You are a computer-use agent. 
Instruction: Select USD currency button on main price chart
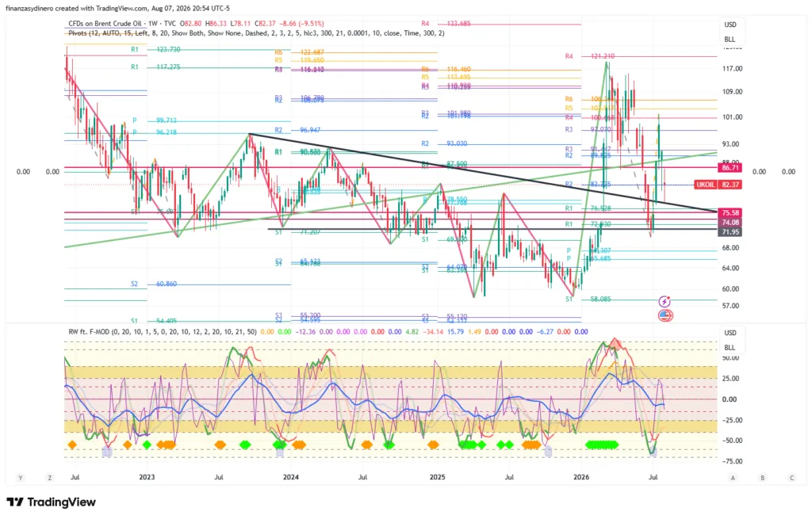[730, 25]
